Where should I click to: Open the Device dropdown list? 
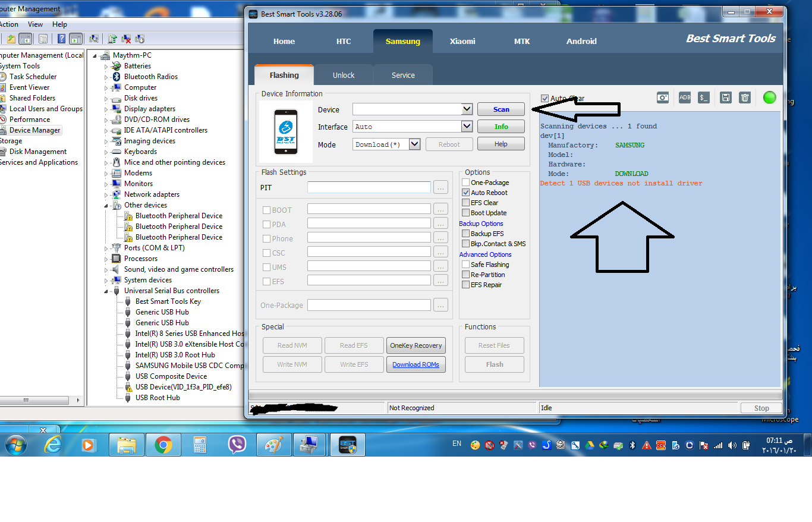[467, 109]
